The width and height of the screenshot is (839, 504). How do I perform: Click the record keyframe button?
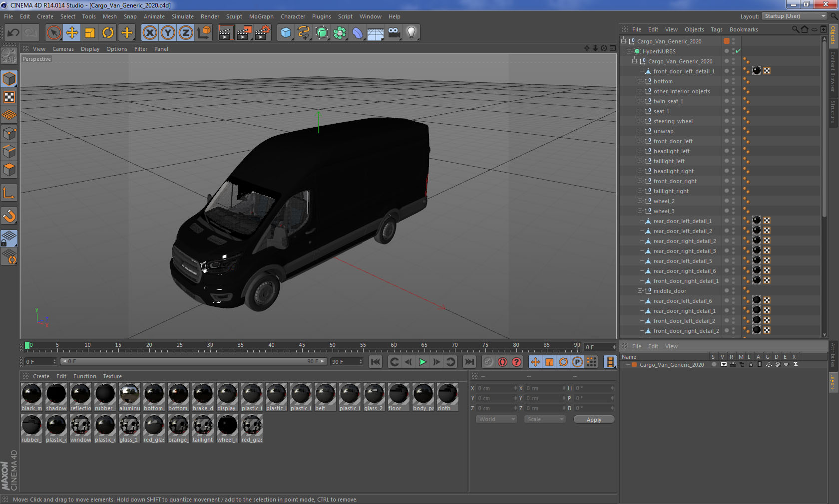tap(488, 362)
